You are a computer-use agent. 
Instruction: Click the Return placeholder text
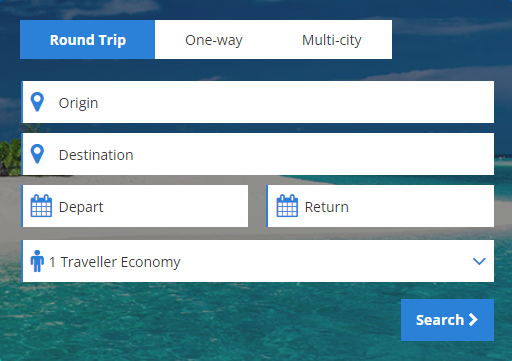coord(327,207)
